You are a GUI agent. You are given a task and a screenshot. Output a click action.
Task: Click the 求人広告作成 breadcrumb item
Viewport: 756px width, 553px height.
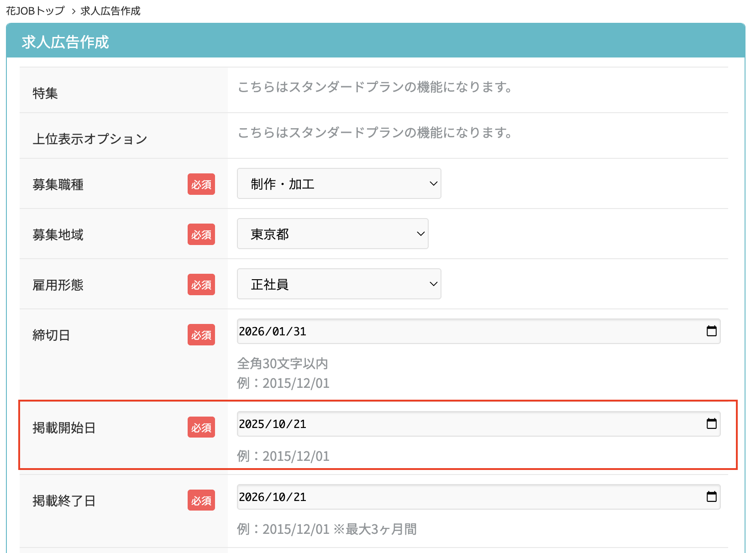point(110,11)
